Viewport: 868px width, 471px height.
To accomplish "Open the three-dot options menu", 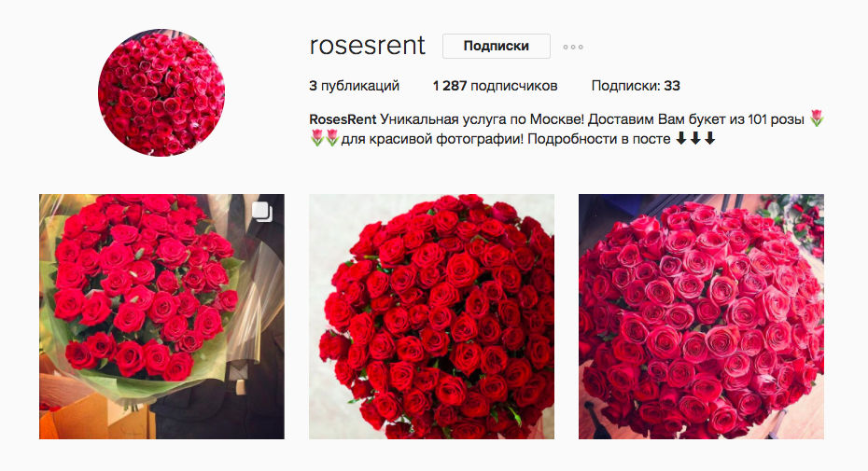I will [573, 47].
